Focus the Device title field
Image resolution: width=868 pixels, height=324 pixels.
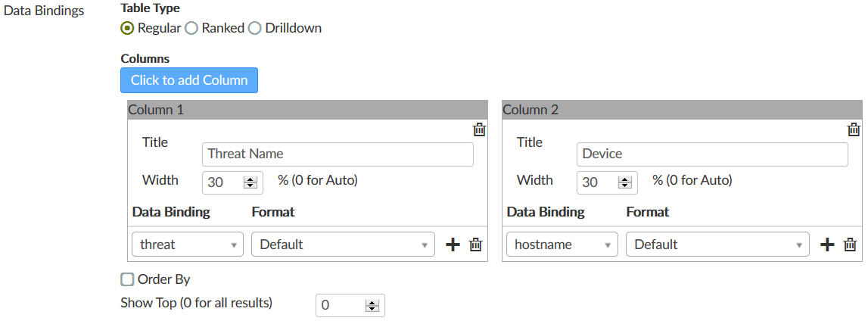pyautogui.click(x=712, y=154)
